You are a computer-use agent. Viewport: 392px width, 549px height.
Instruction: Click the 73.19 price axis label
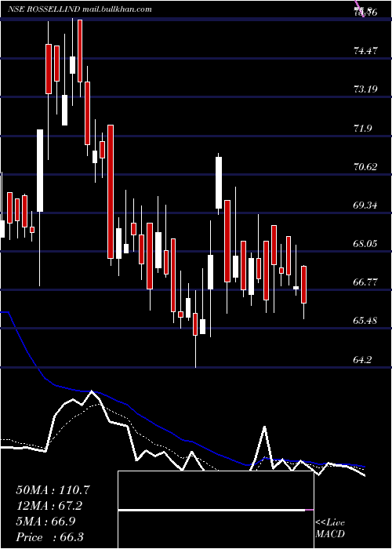click(365, 89)
